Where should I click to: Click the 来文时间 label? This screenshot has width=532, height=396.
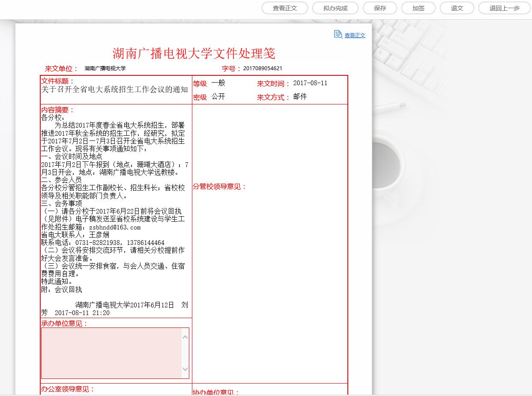[x=274, y=84]
